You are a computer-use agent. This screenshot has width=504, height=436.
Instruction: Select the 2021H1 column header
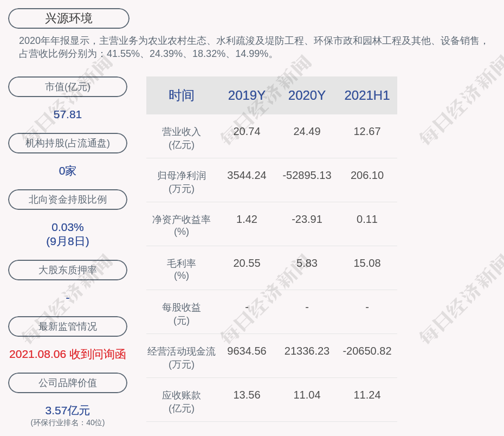pos(367,95)
